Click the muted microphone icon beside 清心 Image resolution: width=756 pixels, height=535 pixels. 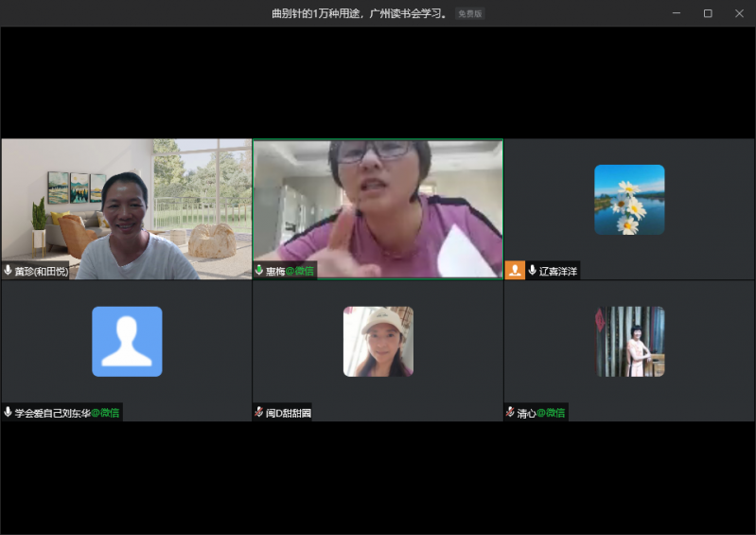(511, 413)
